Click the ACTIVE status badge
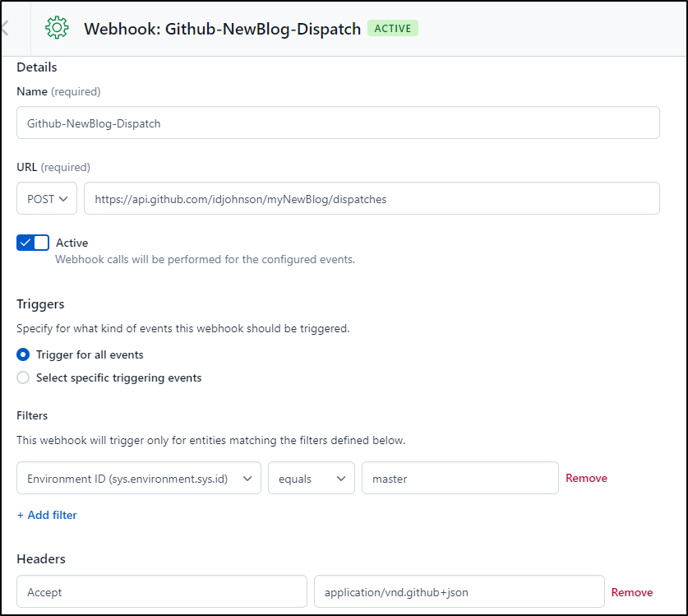This screenshot has width=688, height=616. 393,29
